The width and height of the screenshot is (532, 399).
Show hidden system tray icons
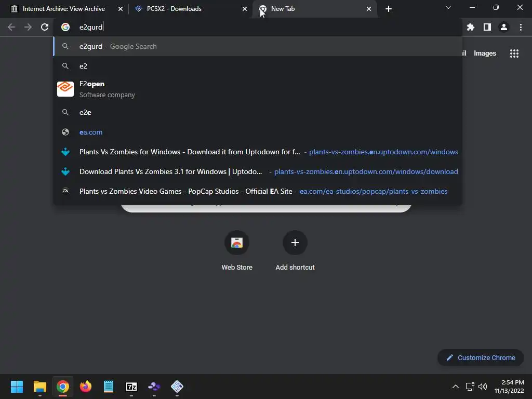coord(456,387)
